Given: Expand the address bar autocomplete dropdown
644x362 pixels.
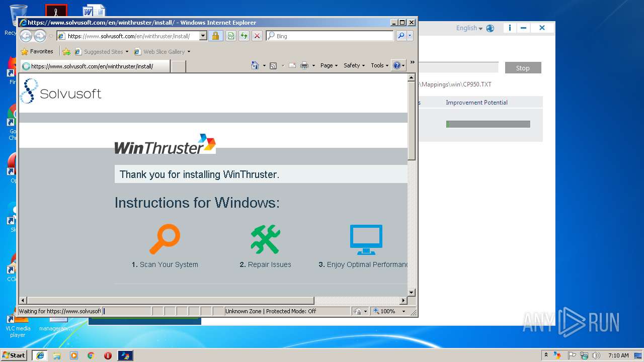Looking at the screenshot, I should pos(203,36).
